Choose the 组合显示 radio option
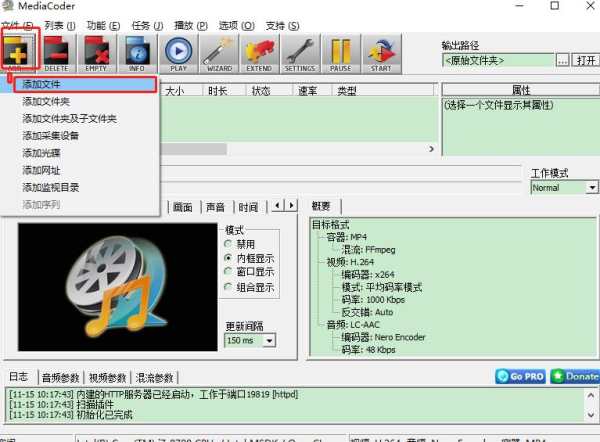This screenshot has height=442, width=600. (230, 287)
